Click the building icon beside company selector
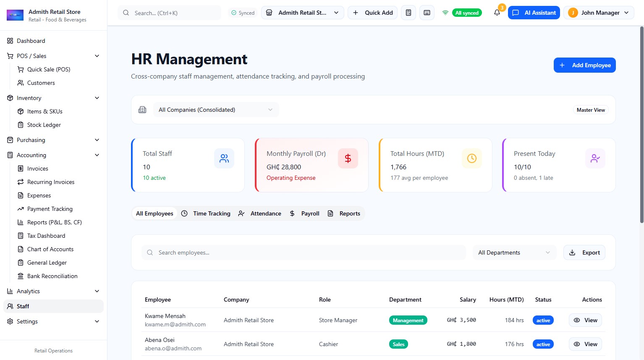The height and width of the screenshot is (360, 644). click(x=142, y=110)
